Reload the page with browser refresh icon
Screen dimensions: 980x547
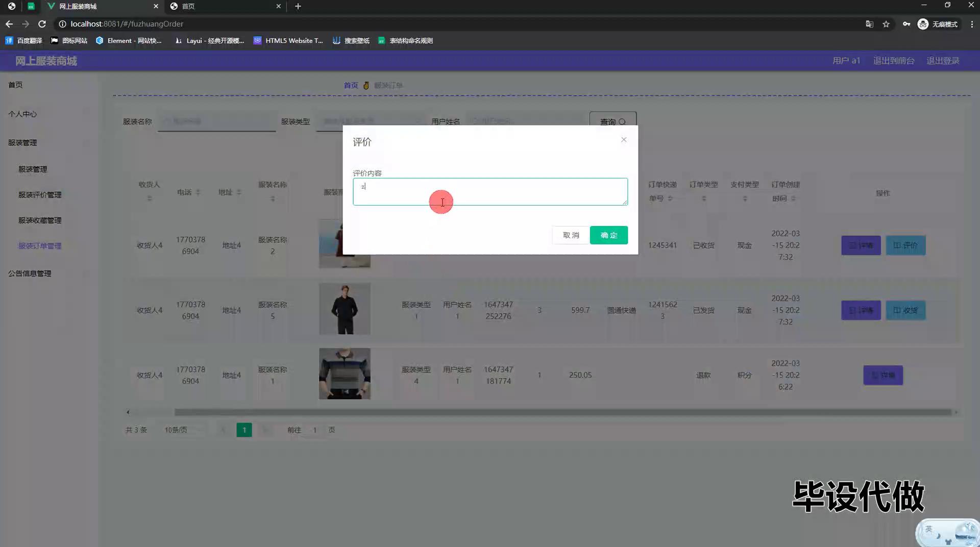tap(42, 24)
